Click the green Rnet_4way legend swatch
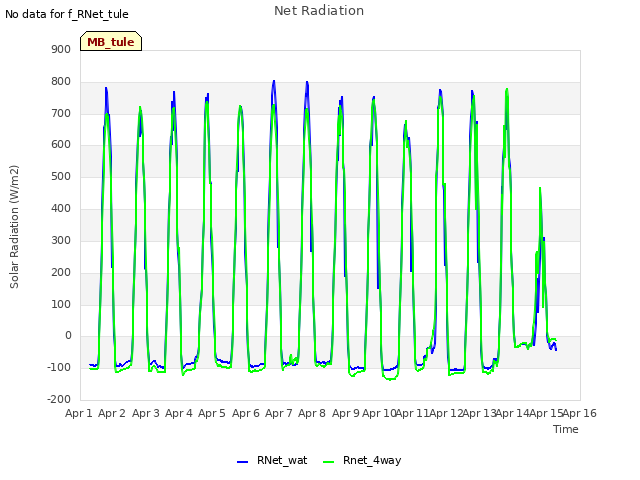 pyautogui.click(x=328, y=462)
